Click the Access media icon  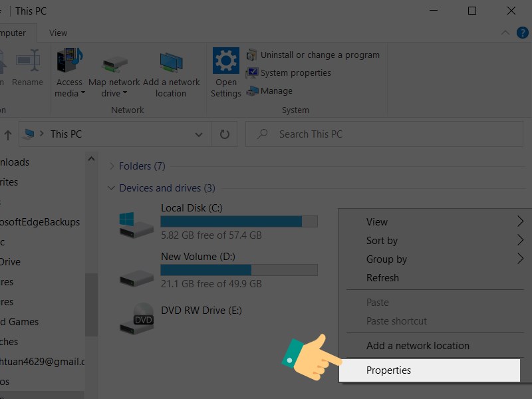(x=69, y=61)
